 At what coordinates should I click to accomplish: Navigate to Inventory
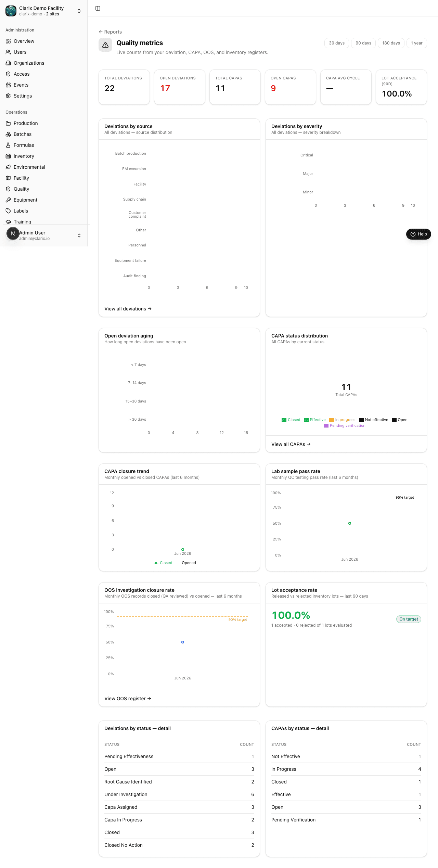click(x=44, y=156)
